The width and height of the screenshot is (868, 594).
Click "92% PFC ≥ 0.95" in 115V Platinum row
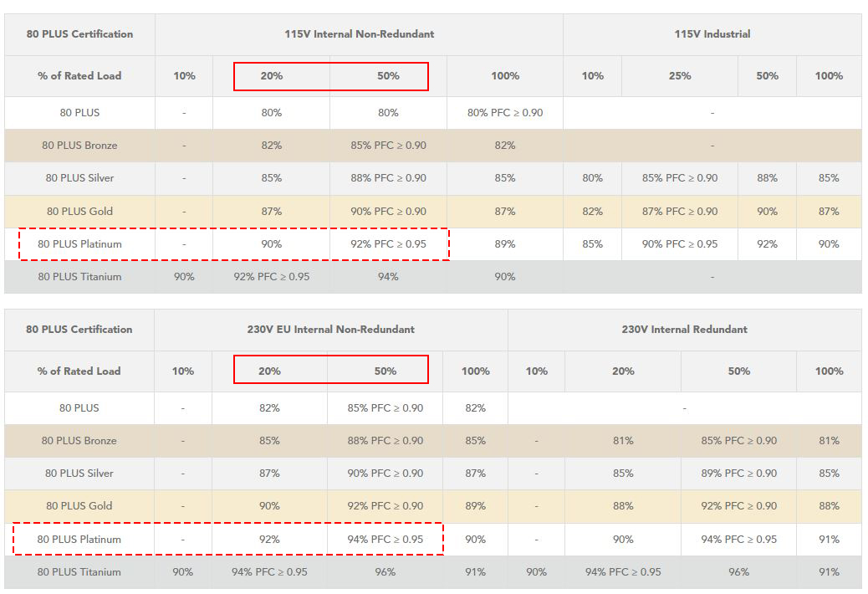click(388, 244)
